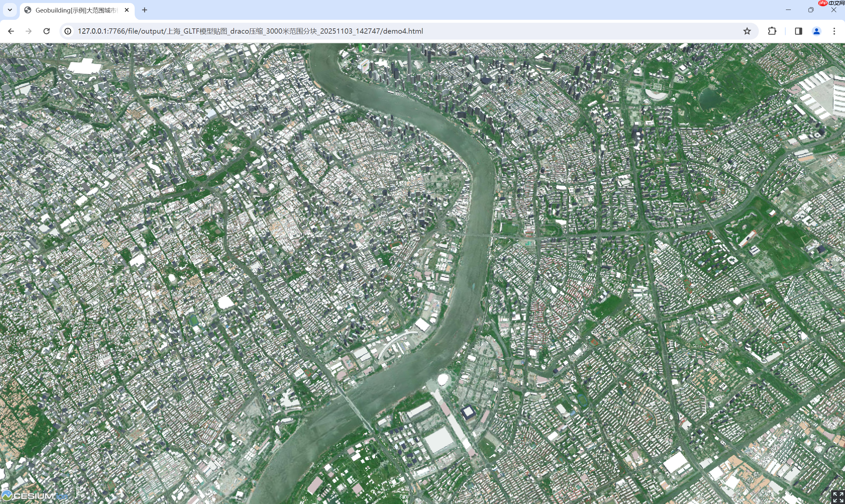845x504 pixels.
Task: Toggle the browser side panel
Action: pos(798,31)
